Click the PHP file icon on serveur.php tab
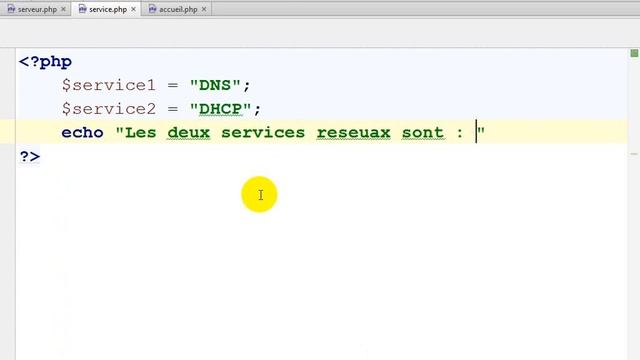 tap(11, 9)
